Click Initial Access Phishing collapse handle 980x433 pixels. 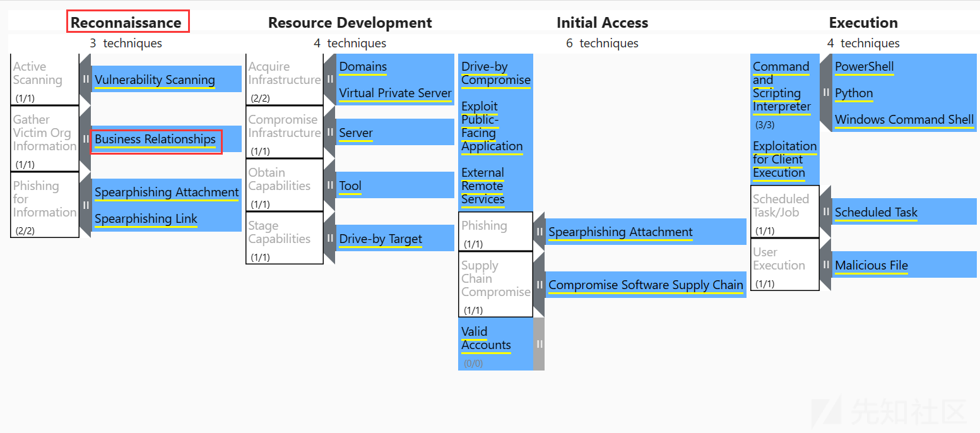[x=539, y=232]
